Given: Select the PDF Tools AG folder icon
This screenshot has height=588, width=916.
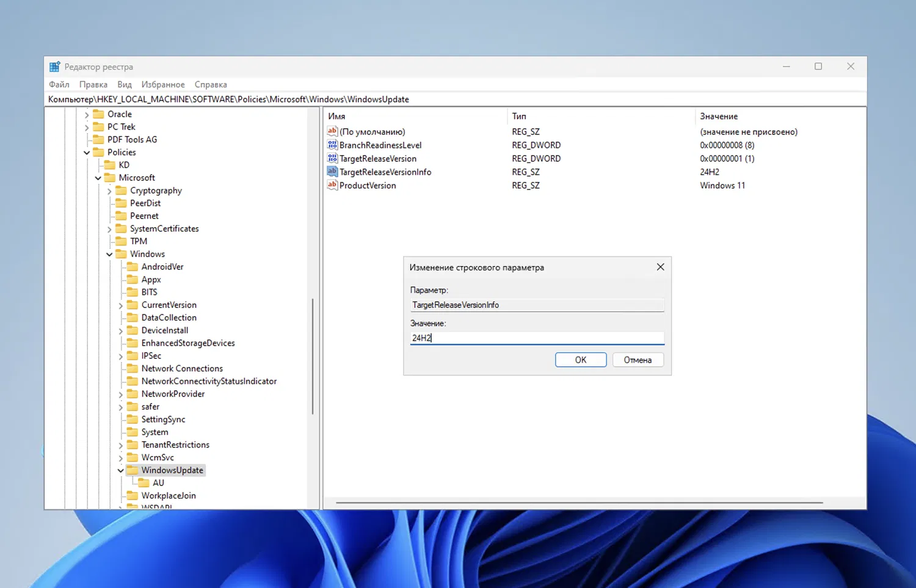Looking at the screenshot, I should (98, 140).
